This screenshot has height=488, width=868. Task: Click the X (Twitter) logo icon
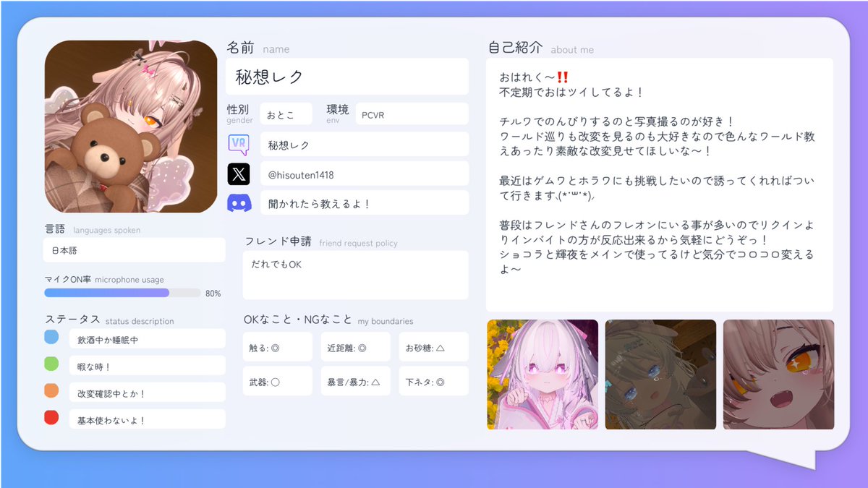point(239,174)
